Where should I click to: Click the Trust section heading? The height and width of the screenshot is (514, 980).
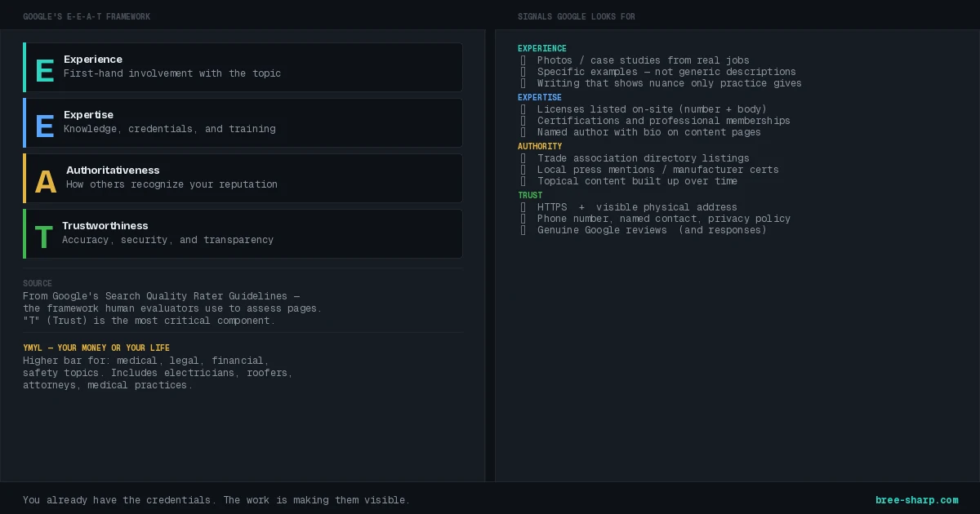tap(530, 196)
